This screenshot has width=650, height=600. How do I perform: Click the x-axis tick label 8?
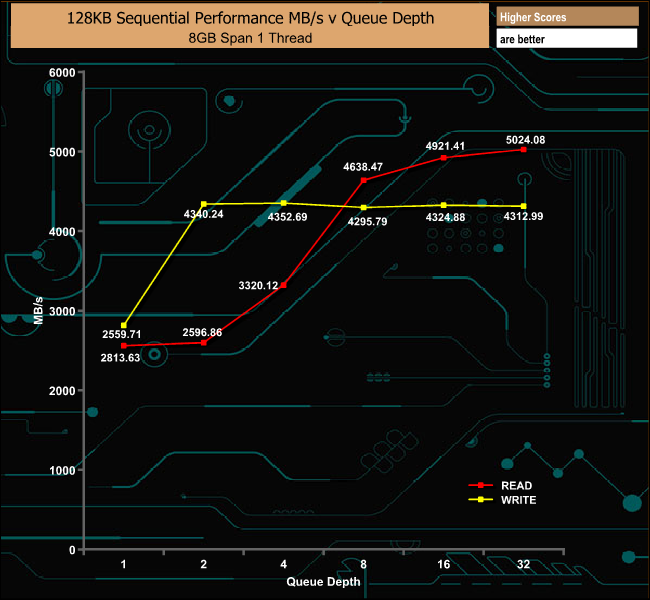click(x=364, y=564)
